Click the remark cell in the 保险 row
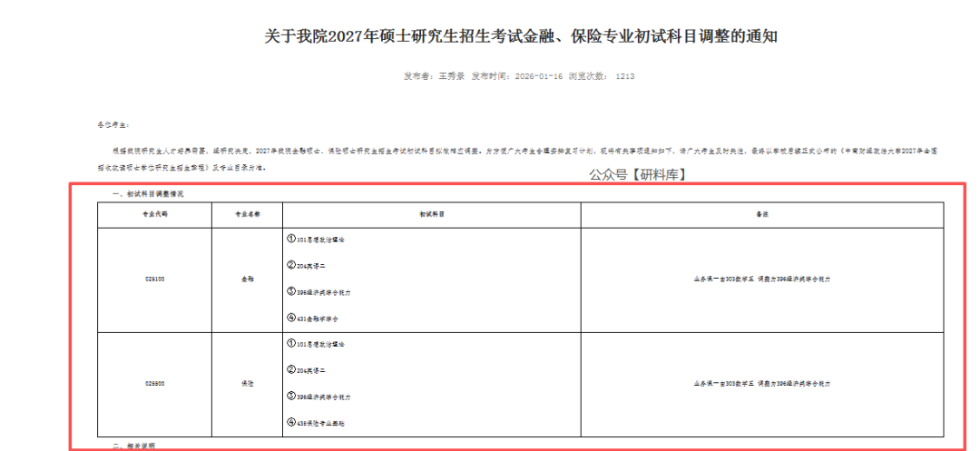 pos(762,384)
